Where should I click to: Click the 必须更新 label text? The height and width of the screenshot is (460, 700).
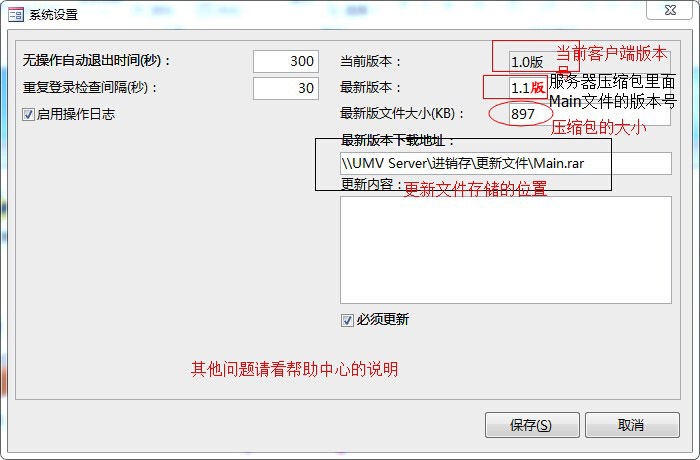coord(383,320)
